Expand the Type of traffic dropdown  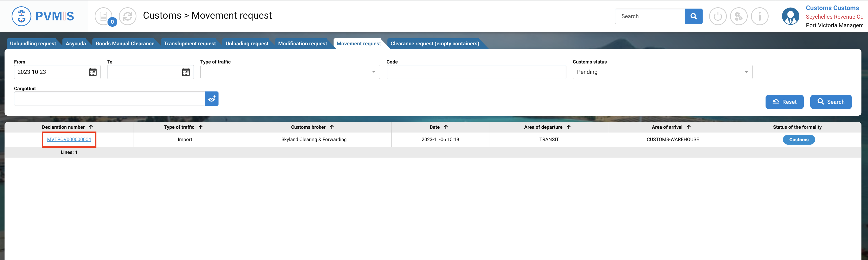click(373, 72)
